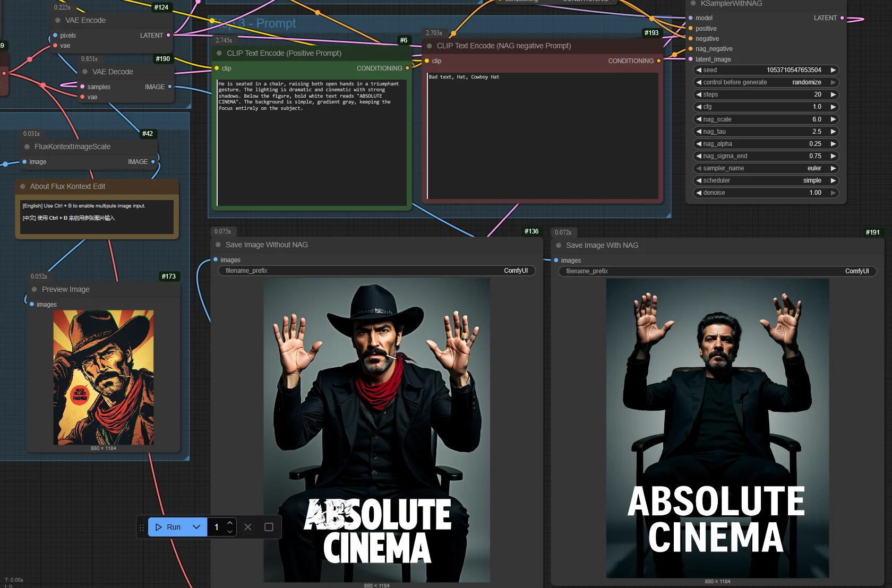Viewport: 892px width, 588px height.
Task: Click VAE Decode samples input socket
Action: tap(82, 87)
